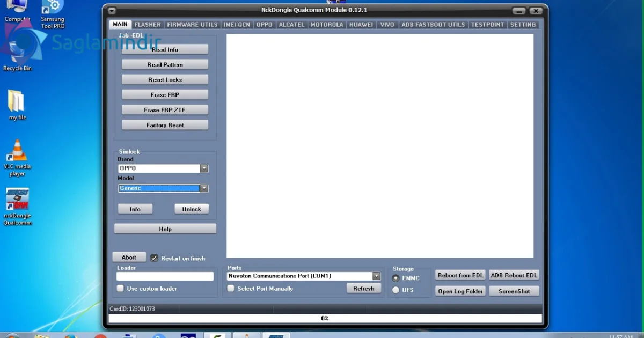Screen dimensions: 644x338
Task: Click the Erase FRP button
Action: pos(165,94)
